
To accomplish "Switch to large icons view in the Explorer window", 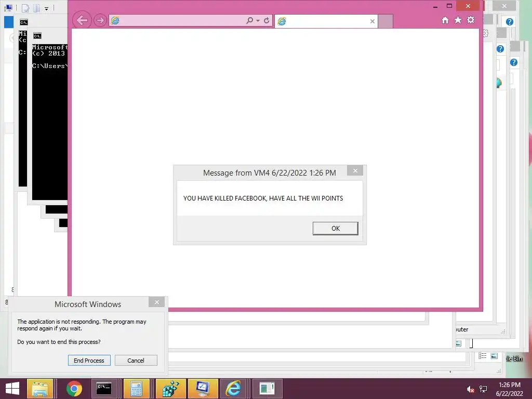I will [495, 355].
